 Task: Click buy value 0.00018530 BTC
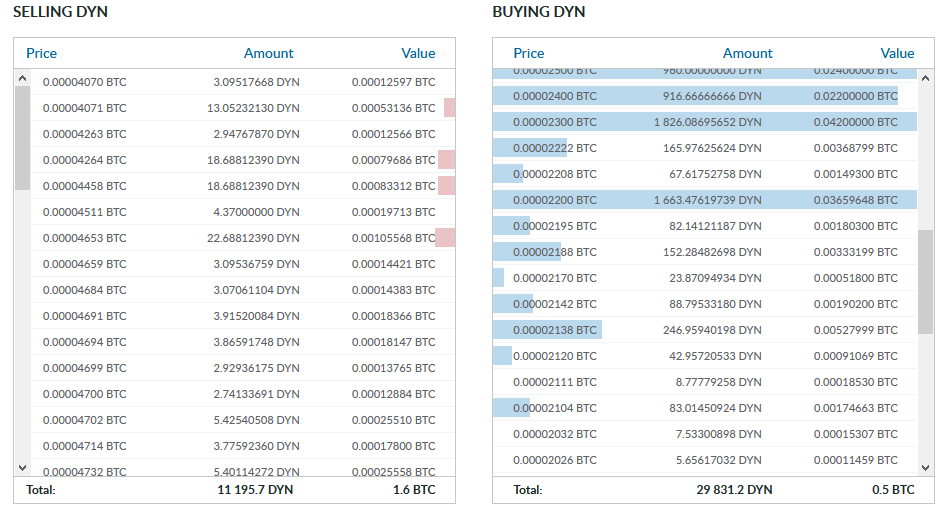coord(856,382)
